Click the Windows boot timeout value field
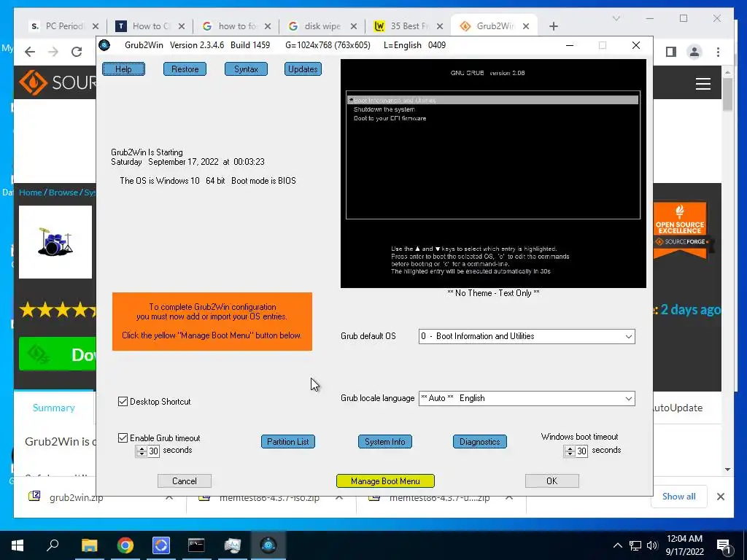The height and width of the screenshot is (560, 747). click(x=581, y=451)
